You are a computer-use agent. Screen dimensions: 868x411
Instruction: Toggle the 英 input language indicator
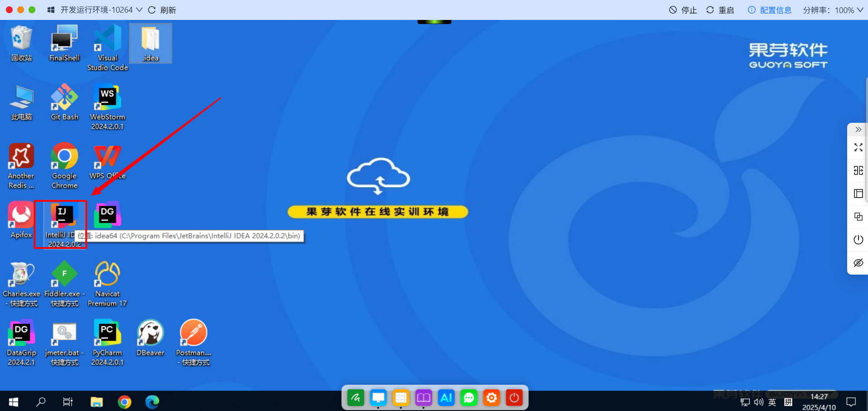tap(772, 402)
